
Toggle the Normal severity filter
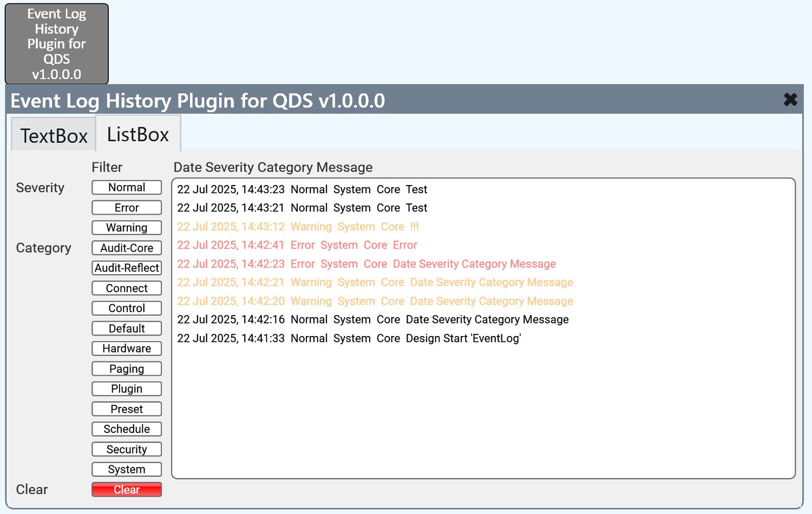(127, 187)
